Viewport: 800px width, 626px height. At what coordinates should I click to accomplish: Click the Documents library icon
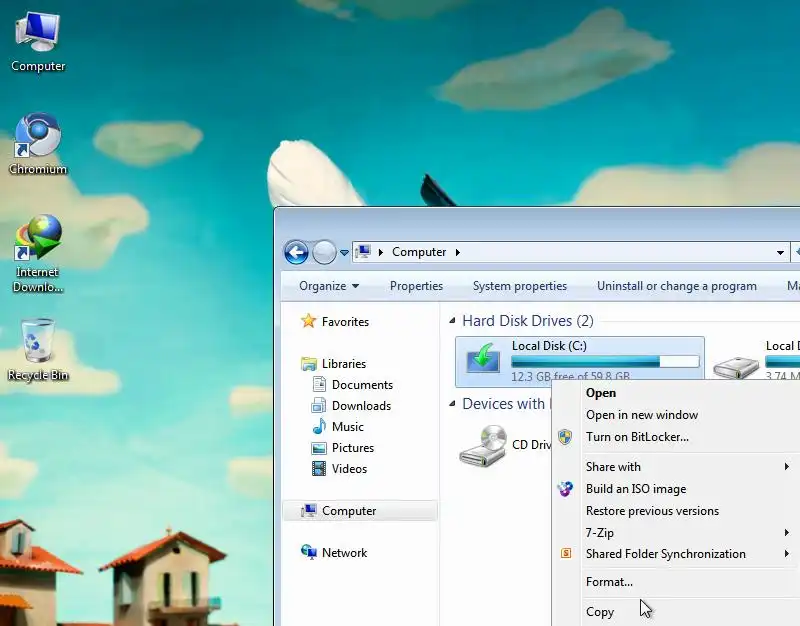coord(319,384)
